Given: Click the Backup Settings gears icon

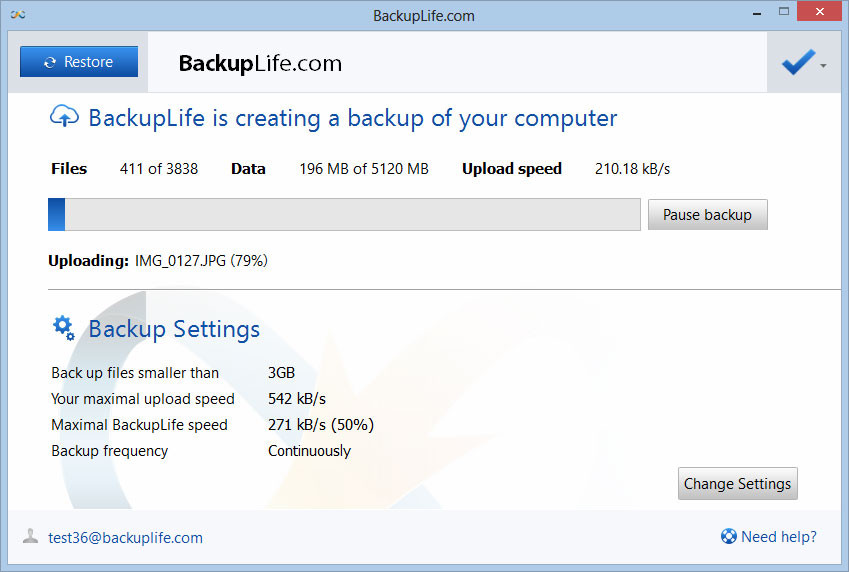Looking at the screenshot, I should point(64,327).
